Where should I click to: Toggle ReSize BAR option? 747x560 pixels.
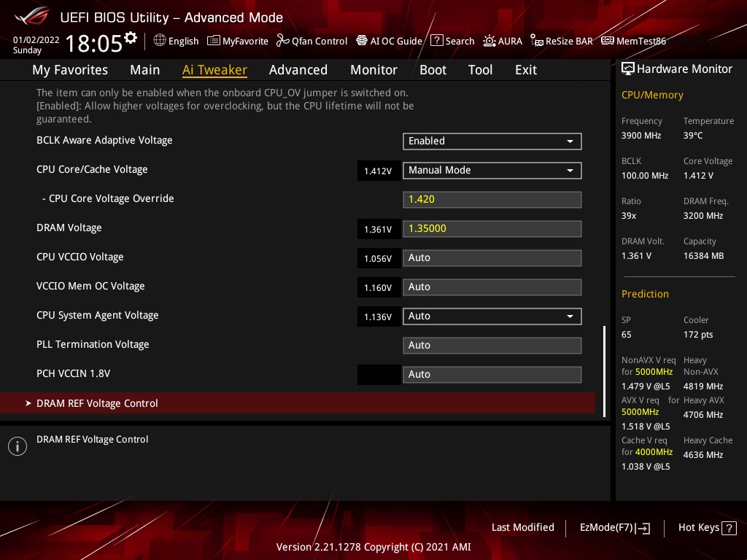tap(561, 42)
